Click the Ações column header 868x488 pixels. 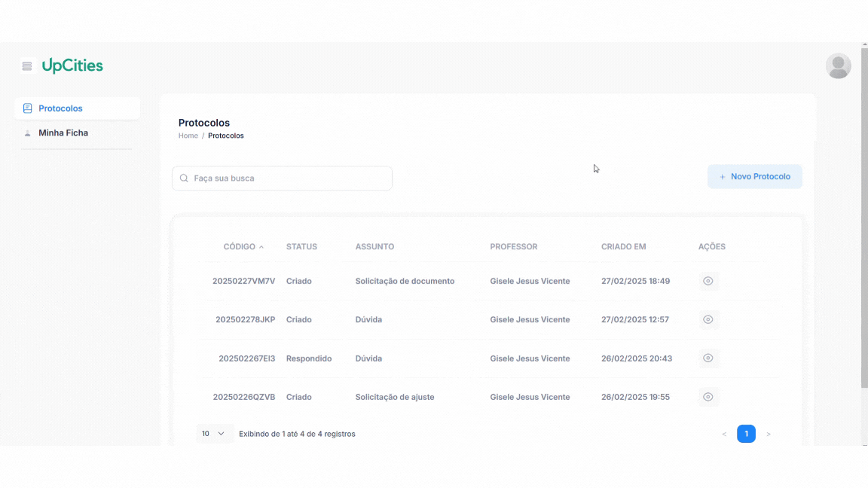pos(712,247)
